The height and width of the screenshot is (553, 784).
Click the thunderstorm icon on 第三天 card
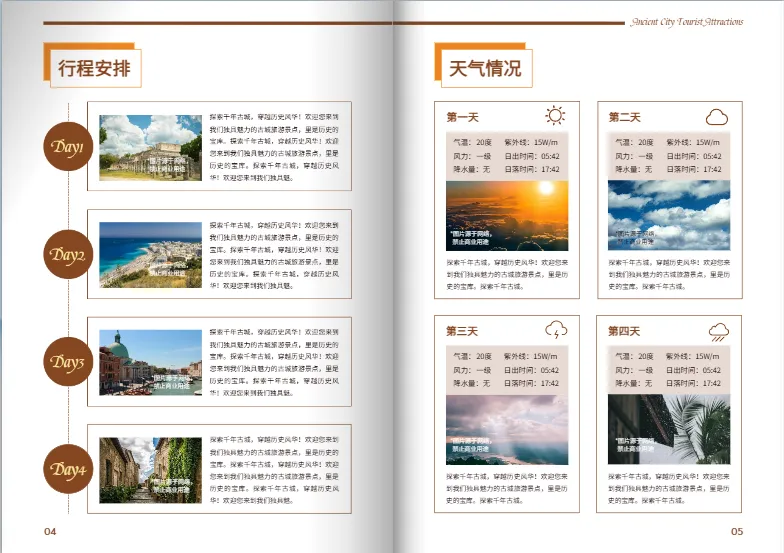coord(556,329)
